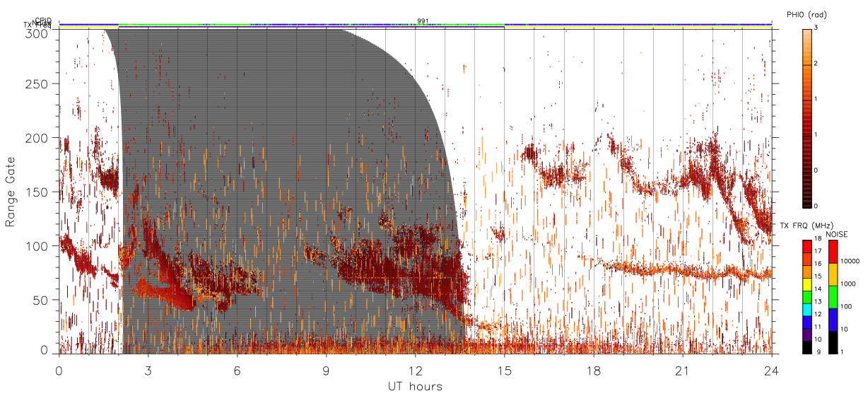Click the "UT hours" x-axis title
868x401 pixels.
pos(415,386)
